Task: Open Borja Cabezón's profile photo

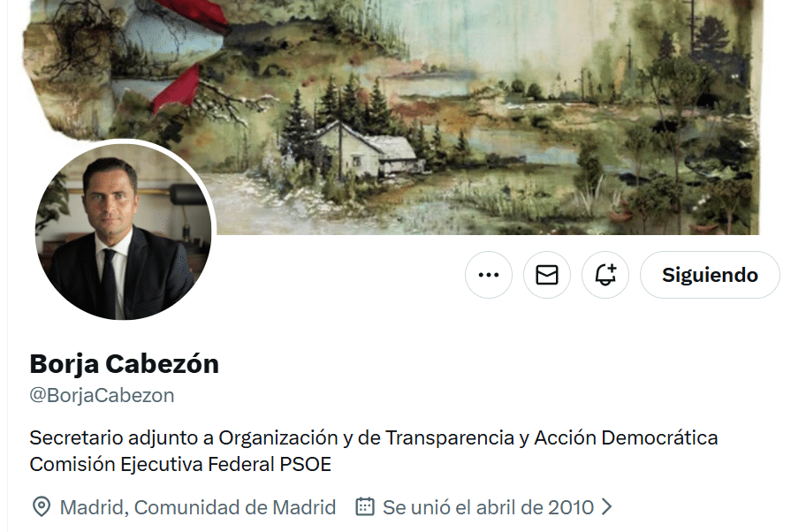Action: [x=124, y=232]
